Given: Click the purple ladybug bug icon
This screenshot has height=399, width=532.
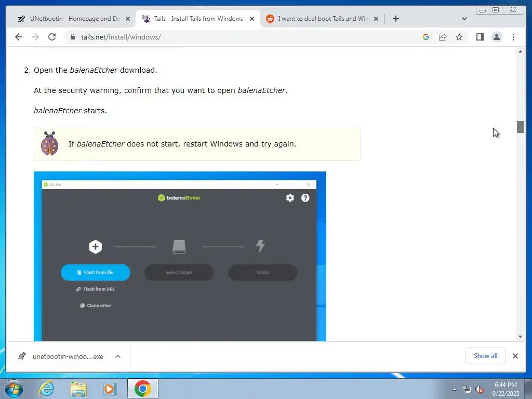Looking at the screenshot, I should tap(49, 143).
